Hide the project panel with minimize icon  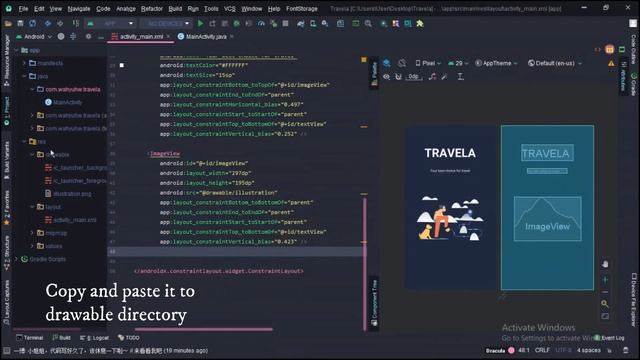101,37
